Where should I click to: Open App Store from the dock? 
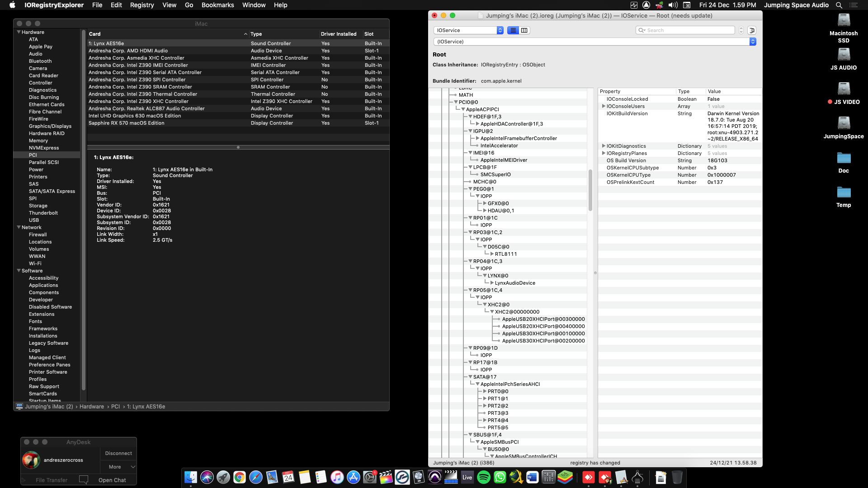(354, 477)
